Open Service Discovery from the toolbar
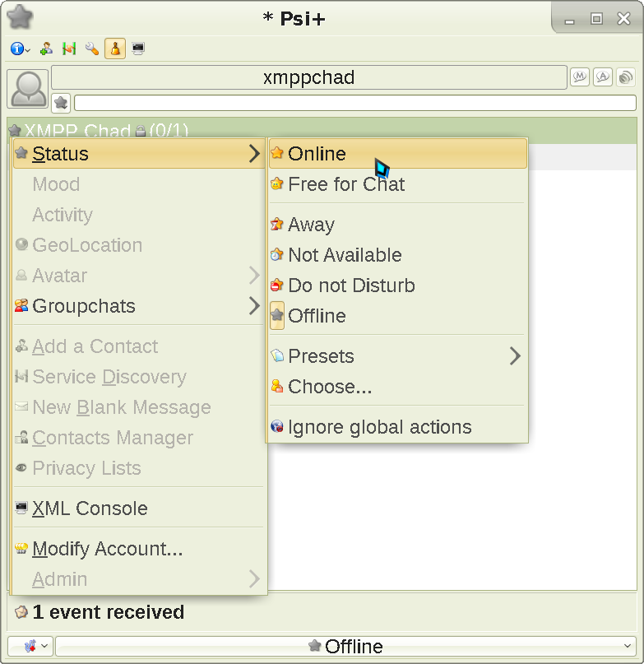Screen dimensions: 644x664 coord(69,49)
